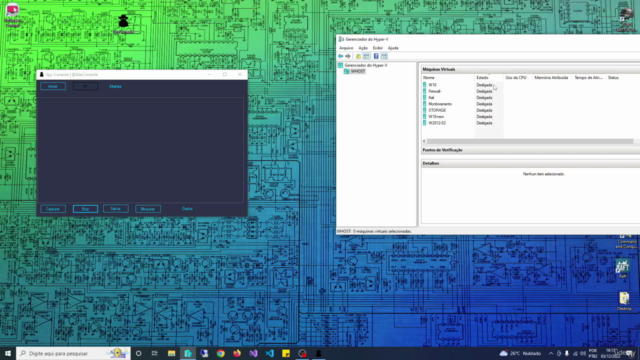Viewport: 640px width, 360px height.
Task: Open the Ajuda menu in Hyper-V Manager
Action: (x=393, y=48)
